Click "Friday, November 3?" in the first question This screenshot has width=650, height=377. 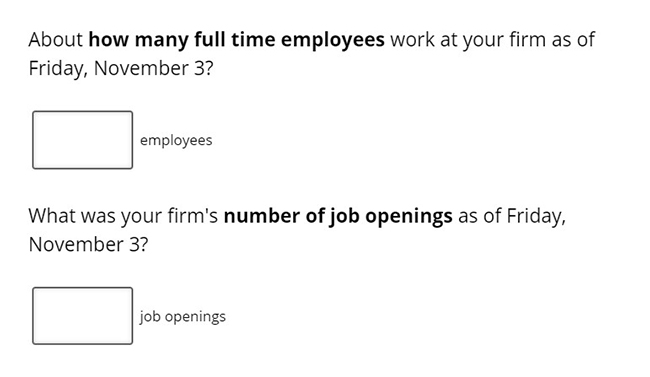pyautogui.click(x=121, y=69)
